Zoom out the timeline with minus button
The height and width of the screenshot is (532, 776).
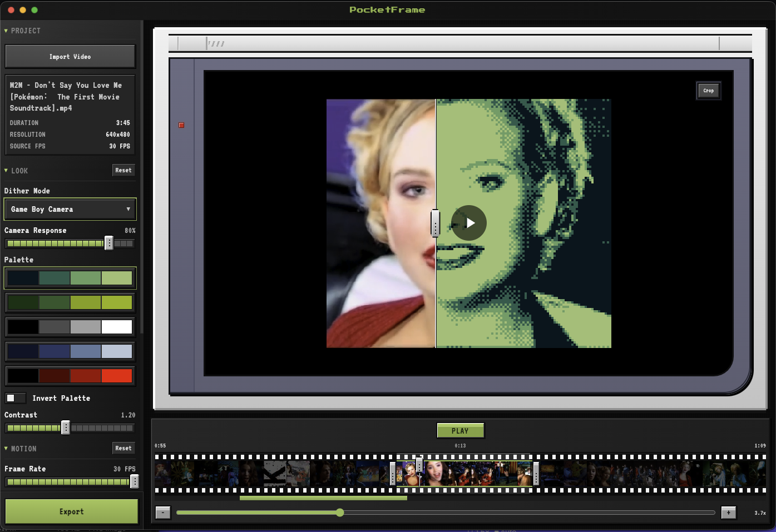(x=163, y=513)
